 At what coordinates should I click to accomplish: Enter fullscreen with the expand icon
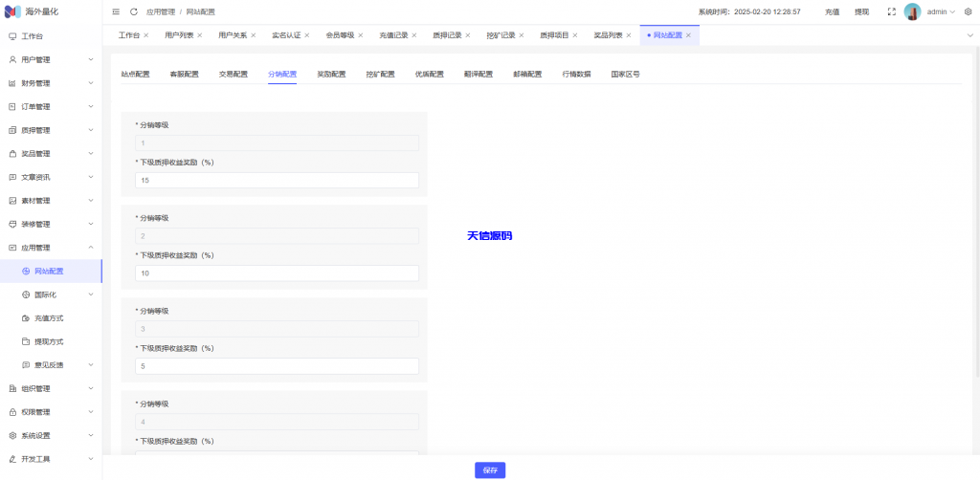coord(892,11)
